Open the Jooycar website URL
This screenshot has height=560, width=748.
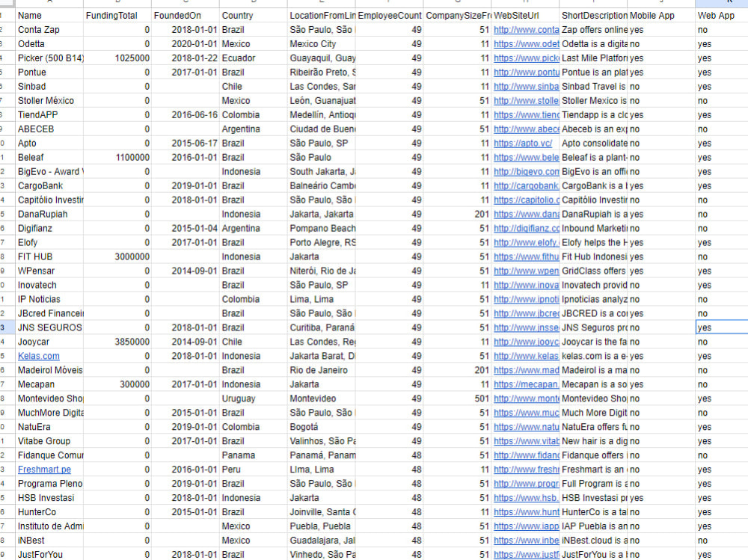(526, 342)
